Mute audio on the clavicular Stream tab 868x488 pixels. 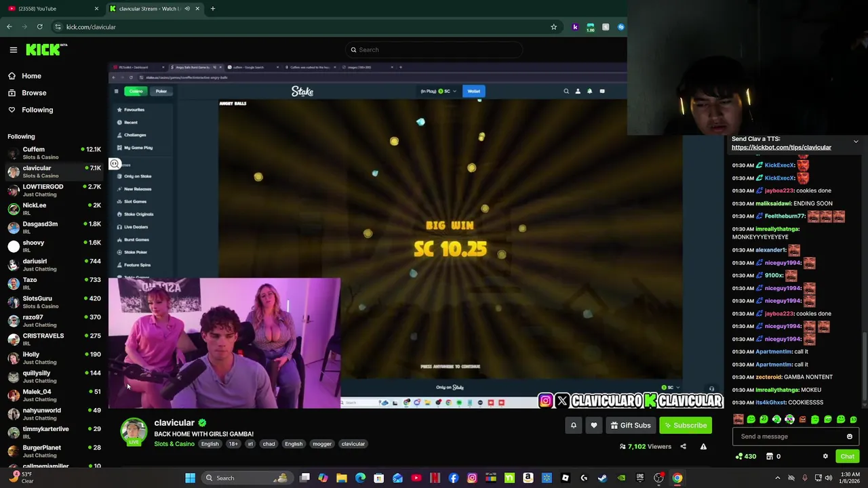187,9
